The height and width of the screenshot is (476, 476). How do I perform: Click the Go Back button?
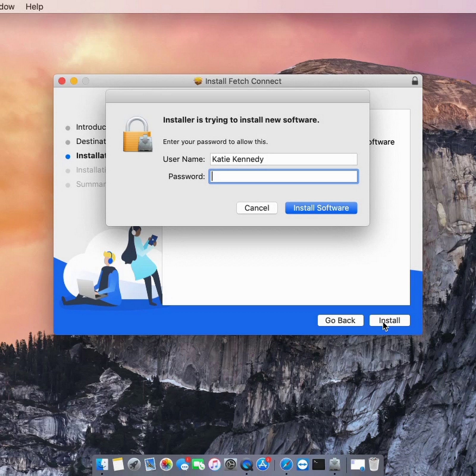click(x=340, y=320)
